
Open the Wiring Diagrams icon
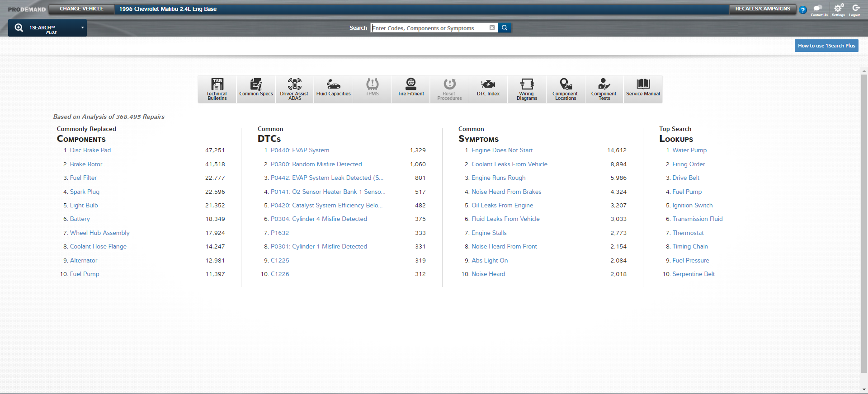point(527,89)
